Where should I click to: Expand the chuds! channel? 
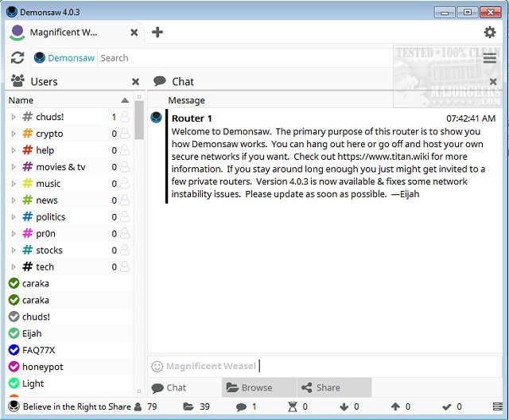point(14,117)
